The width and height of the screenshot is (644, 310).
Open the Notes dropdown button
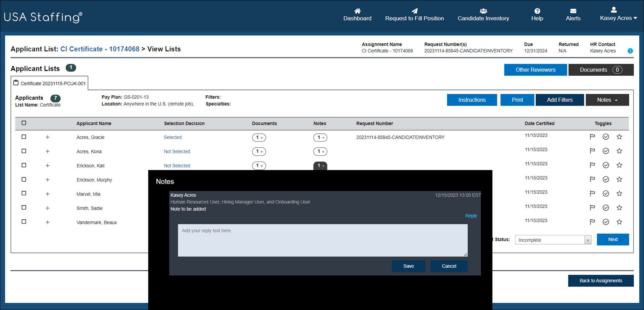(x=607, y=100)
